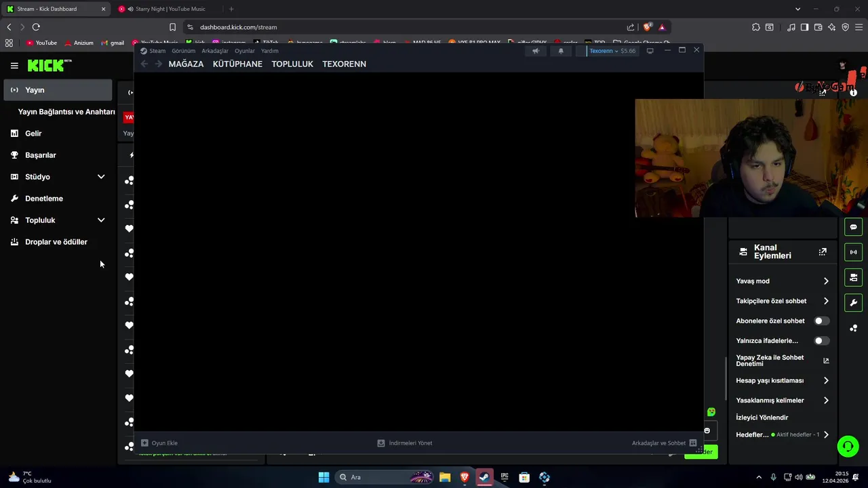This screenshot has height=488, width=868.
Task: Open Arkadaşlar ve Sohbet in Steam
Action: tap(664, 443)
